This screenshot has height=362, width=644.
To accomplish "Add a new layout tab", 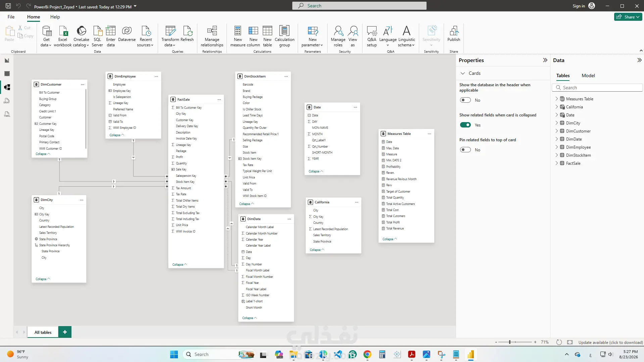I will (x=65, y=332).
